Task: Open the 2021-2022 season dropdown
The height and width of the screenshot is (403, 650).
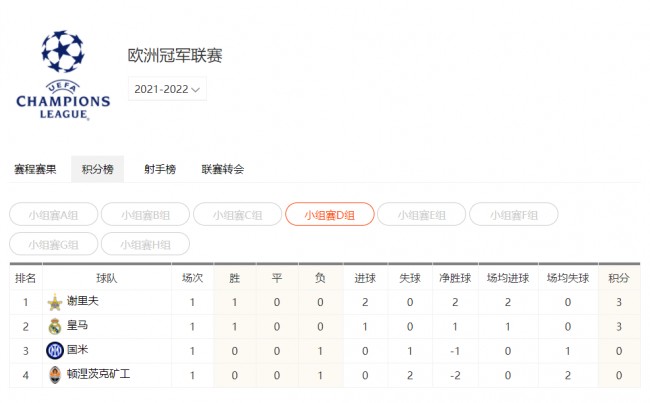Action: (167, 89)
